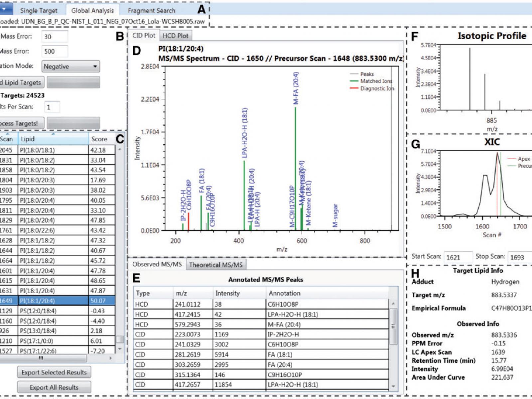Click the CID row with intensity 11854
Image resolution: width=532 pixels, height=399 pixels.
tap(261, 385)
